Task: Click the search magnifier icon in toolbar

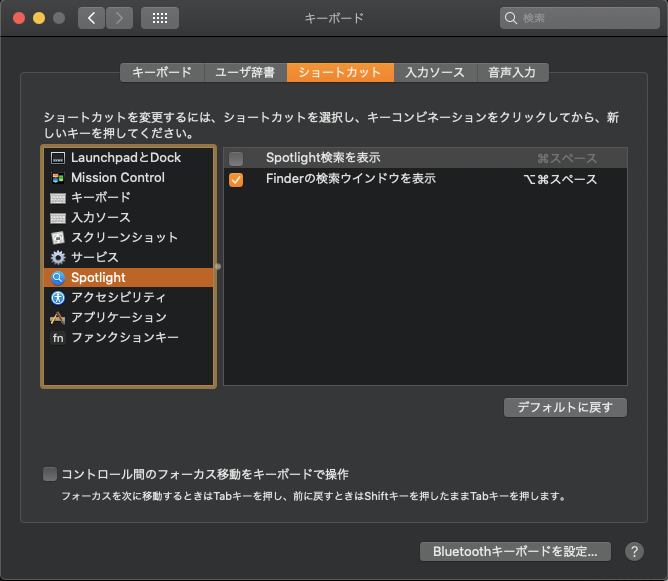Action: [x=510, y=18]
